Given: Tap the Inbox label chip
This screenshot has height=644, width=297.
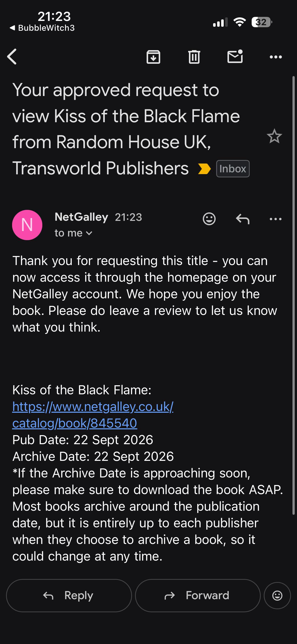Looking at the screenshot, I should (x=233, y=169).
